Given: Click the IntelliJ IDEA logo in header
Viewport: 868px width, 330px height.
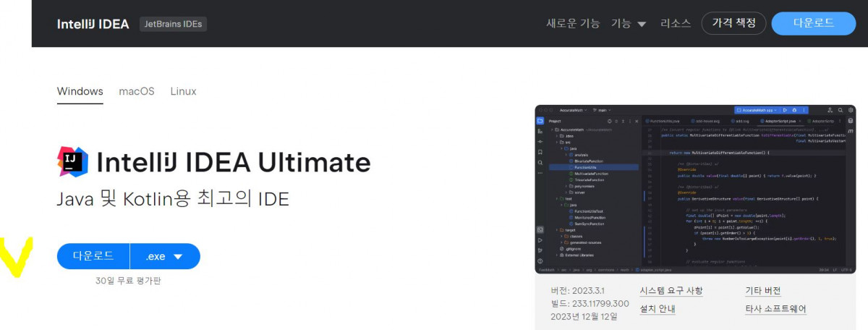Looking at the screenshot, I should click(x=93, y=24).
